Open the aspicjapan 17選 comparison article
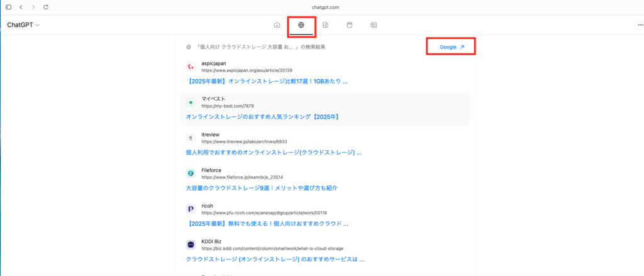Screen dimensions: 644x276 (x=267, y=81)
